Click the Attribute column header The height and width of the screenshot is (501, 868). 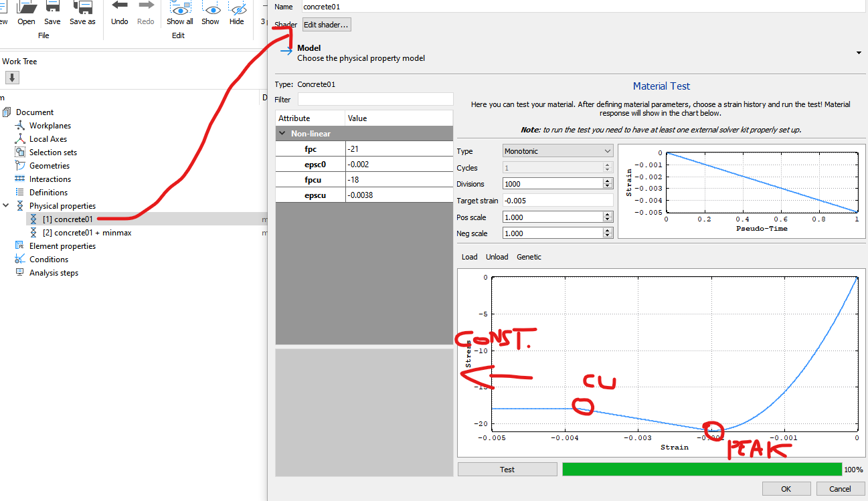311,118
